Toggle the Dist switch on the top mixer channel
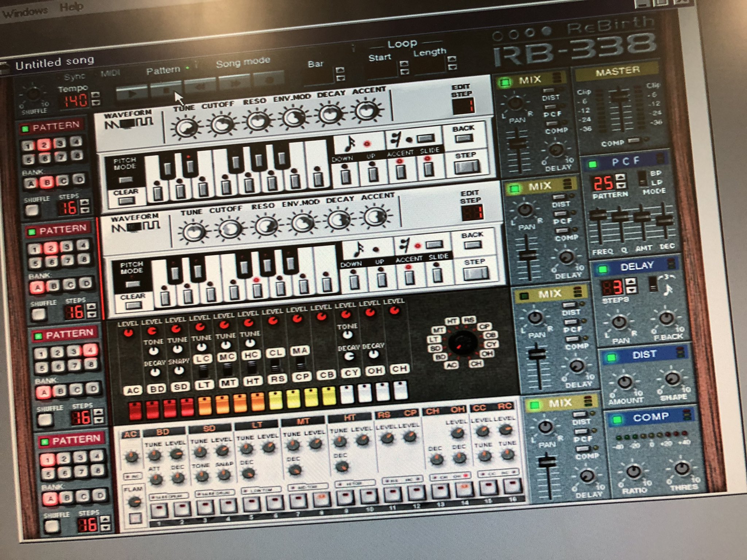 (549, 90)
